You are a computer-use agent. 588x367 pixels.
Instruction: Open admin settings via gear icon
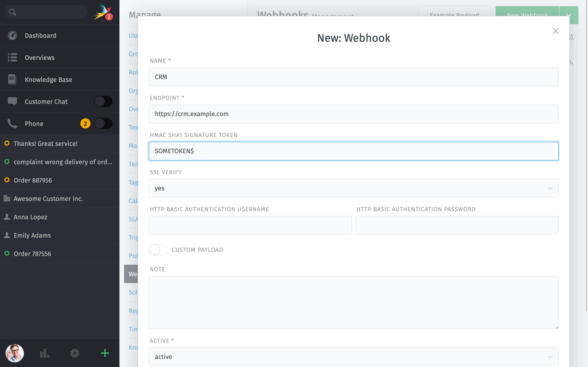(74, 353)
